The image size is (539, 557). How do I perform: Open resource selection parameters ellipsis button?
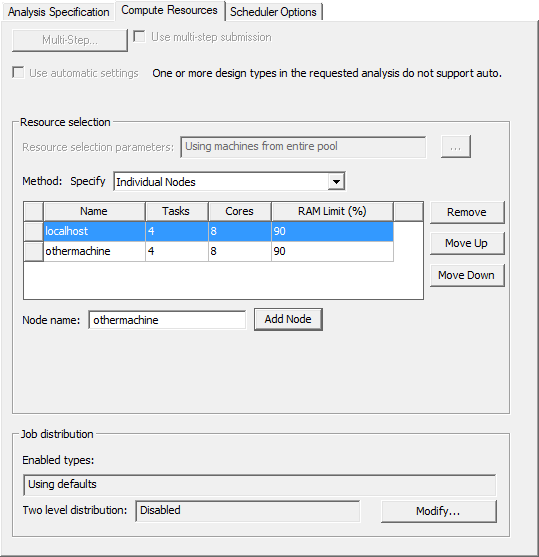click(456, 147)
